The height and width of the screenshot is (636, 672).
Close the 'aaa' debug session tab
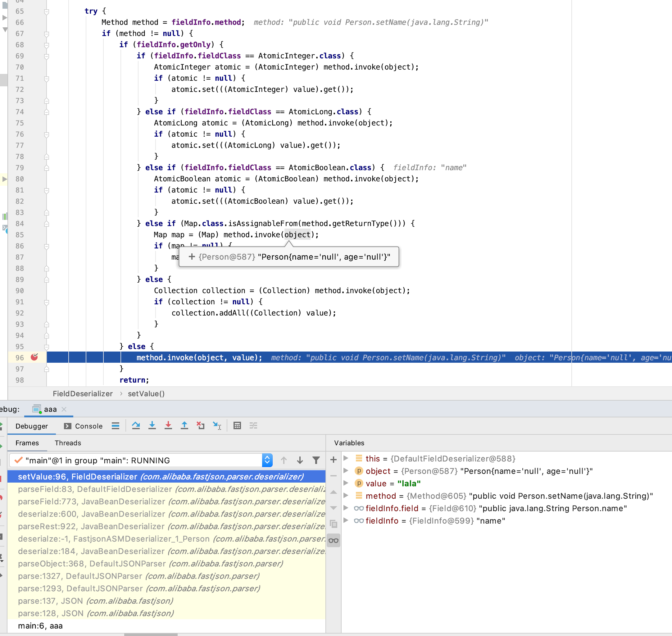pyautogui.click(x=64, y=409)
